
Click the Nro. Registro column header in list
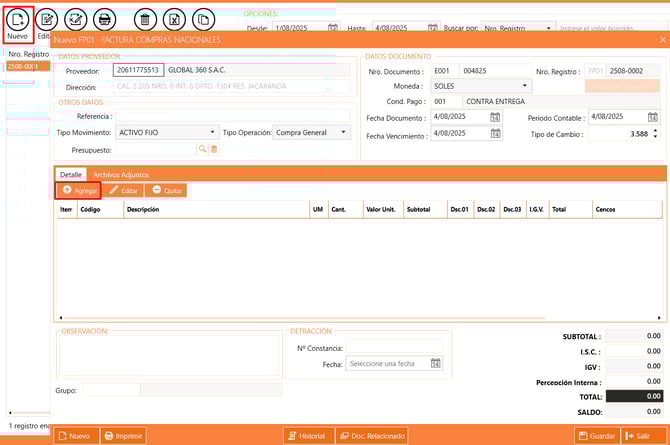pyautogui.click(x=29, y=54)
